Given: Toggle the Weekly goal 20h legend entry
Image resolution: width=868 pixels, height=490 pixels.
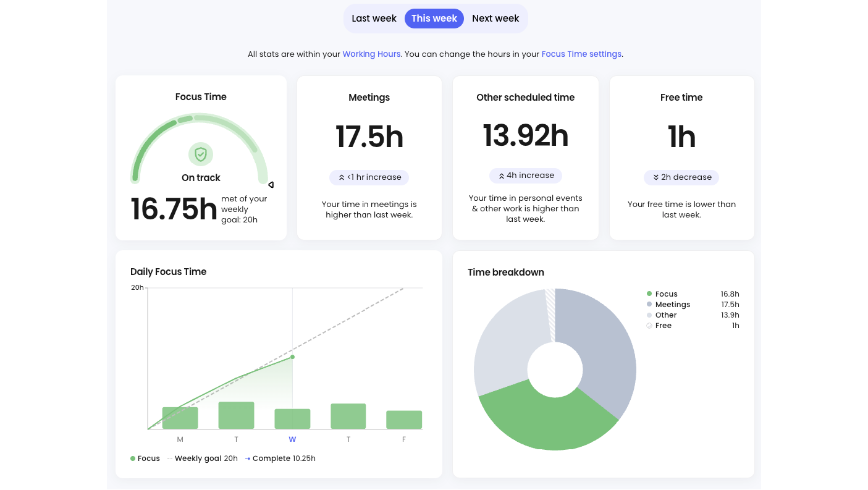Looking at the screenshot, I should pyautogui.click(x=203, y=458).
